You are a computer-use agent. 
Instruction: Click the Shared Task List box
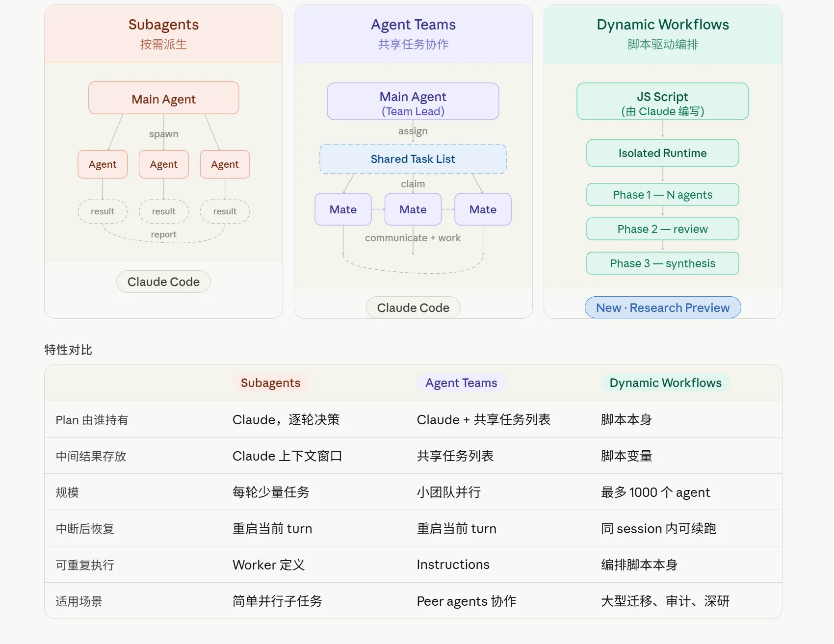[413, 159]
